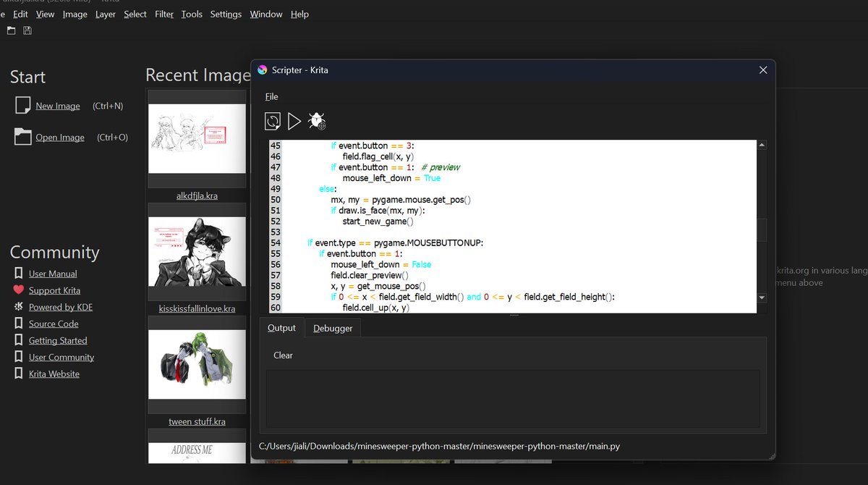Viewport: 868px width, 485px height.
Task: Open the User Manual link
Action: click(x=53, y=274)
